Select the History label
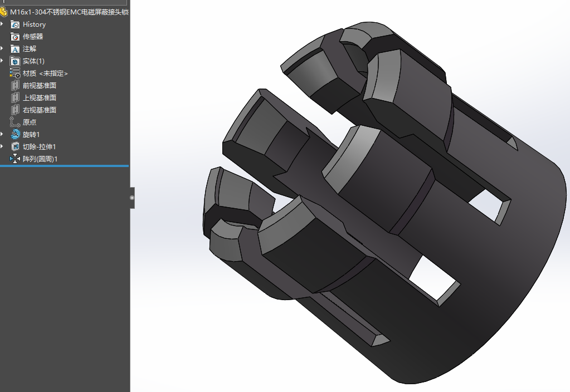Screen dimensions: 570x392 pos(34,24)
